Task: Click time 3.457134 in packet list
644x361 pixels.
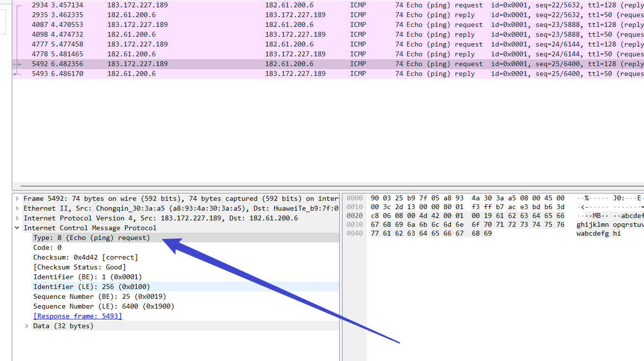Action: (x=67, y=5)
